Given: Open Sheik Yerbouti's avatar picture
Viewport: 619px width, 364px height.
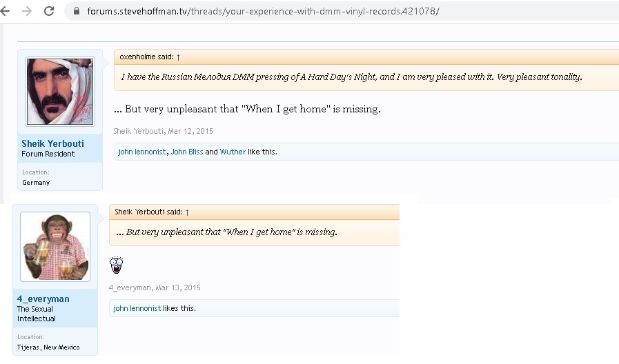Looking at the screenshot, I should [60, 92].
